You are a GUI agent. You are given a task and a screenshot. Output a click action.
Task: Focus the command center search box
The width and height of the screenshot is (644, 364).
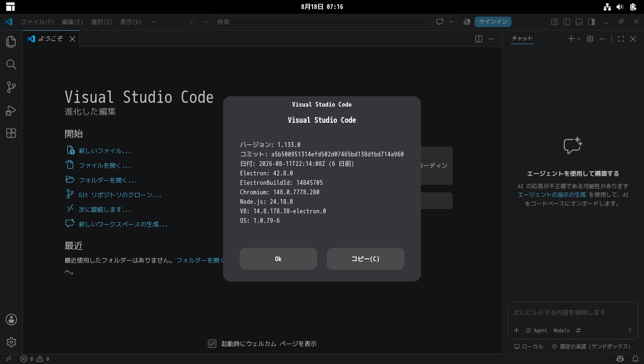(322, 22)
